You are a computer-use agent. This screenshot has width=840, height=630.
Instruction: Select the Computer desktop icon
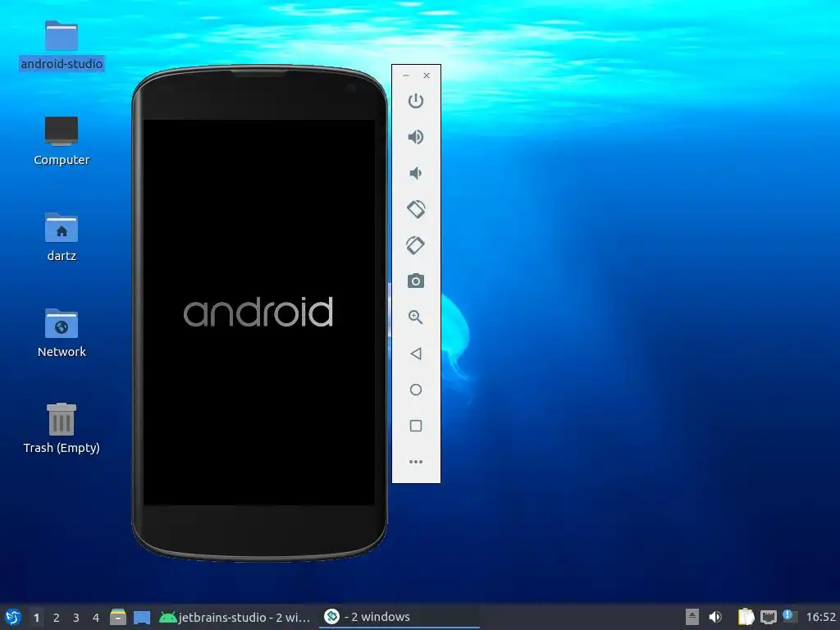pyautogui.click(x=61, y=141)
